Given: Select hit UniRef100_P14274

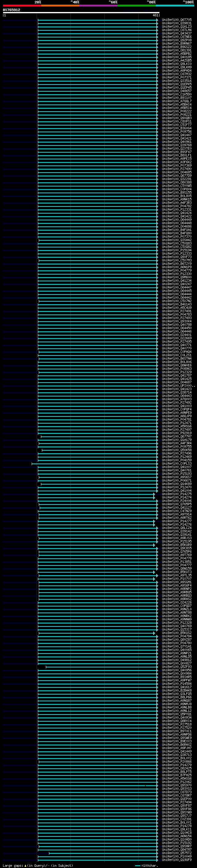Looking at the screenshot, I should coord(176,497).
